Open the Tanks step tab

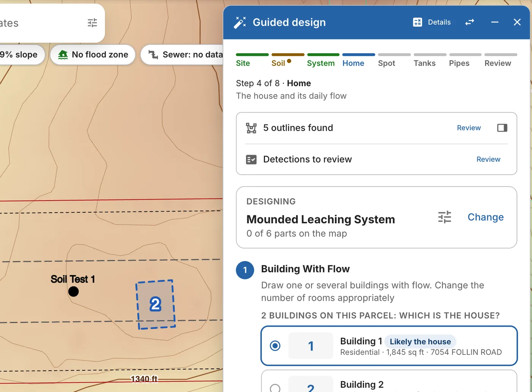click(424, 63)
